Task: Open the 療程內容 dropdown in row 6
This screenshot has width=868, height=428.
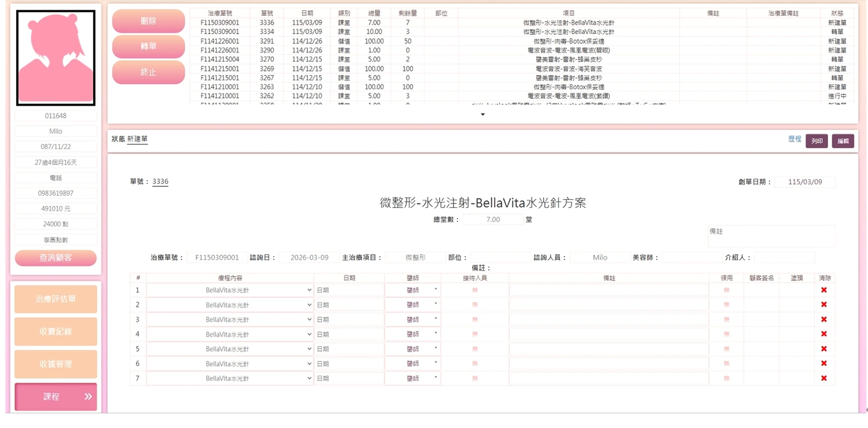Action: point(230,363)
